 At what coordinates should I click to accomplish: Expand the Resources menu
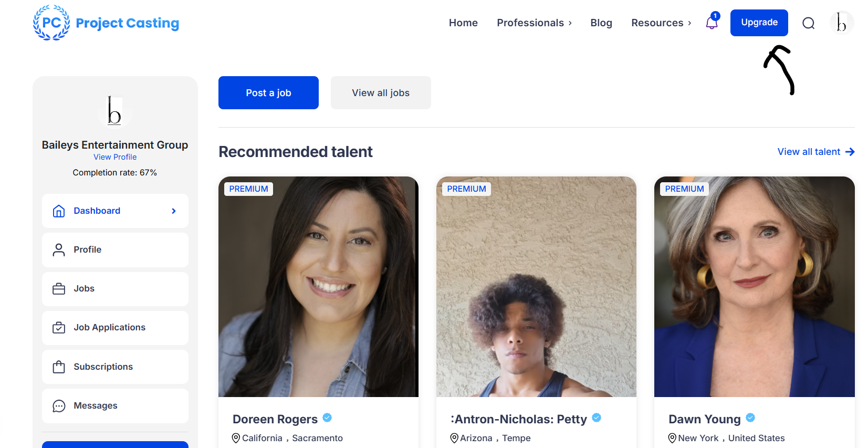[661, 23]
